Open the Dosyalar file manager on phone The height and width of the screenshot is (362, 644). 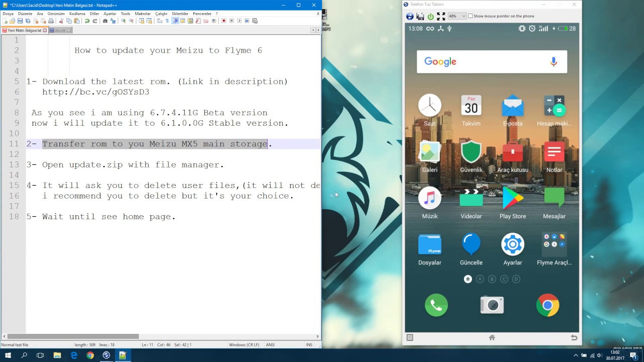(x=430, y=244)
